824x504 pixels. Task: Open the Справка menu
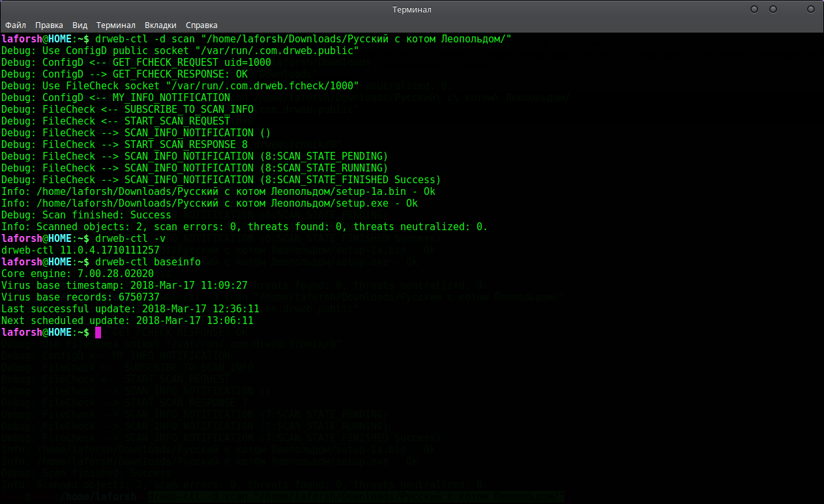pos(202,25)
